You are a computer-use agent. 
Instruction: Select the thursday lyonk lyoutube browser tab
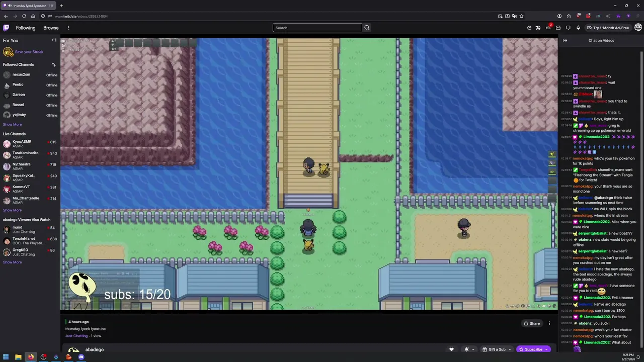28,6
